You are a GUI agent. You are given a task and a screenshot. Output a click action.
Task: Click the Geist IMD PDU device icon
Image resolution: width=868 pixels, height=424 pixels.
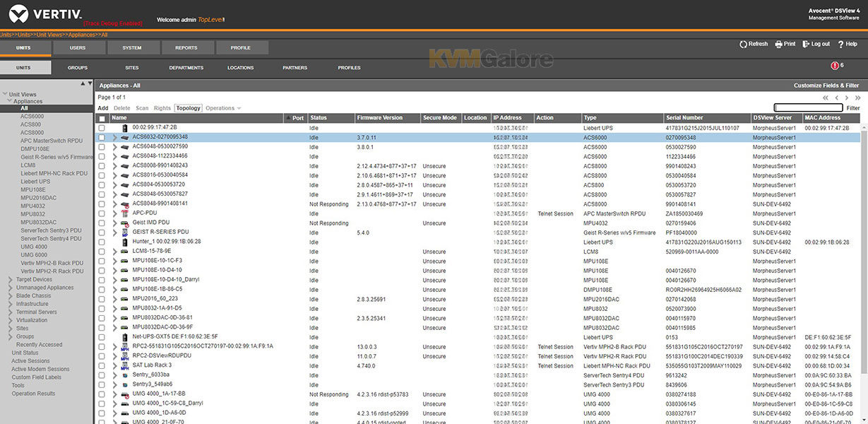coord(124,223)
